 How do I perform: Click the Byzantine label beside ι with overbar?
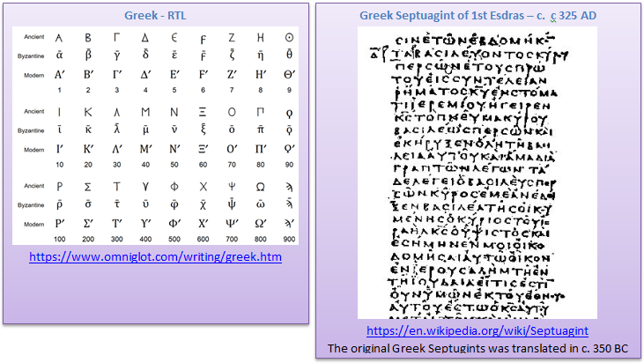pos(31,130)
